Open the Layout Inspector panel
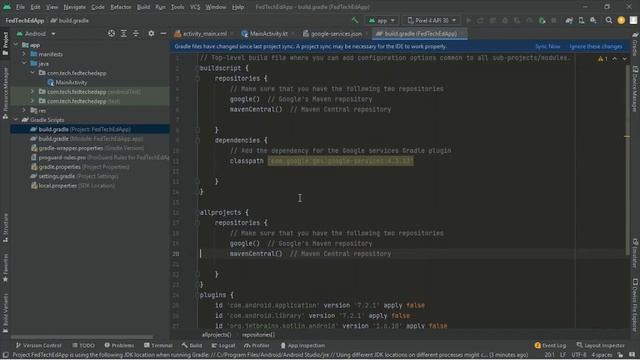Image resolution: width=640 pixels, height=360 pixels. (600, 345)
